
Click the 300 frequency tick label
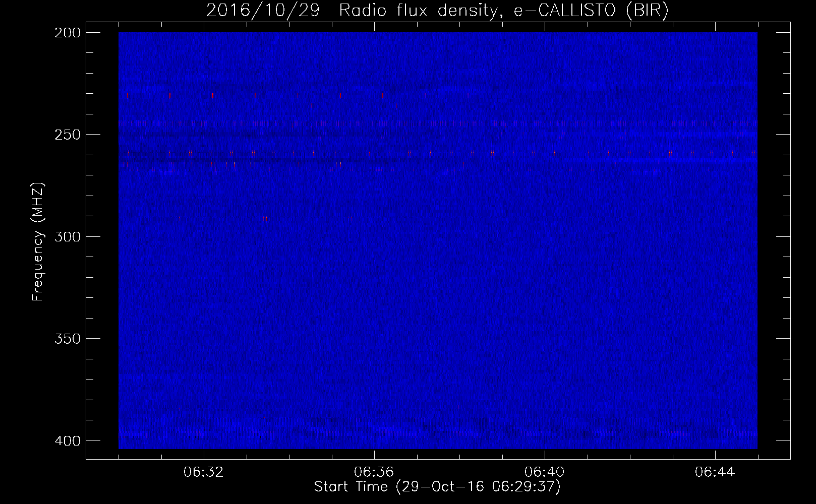pos(67,237)
